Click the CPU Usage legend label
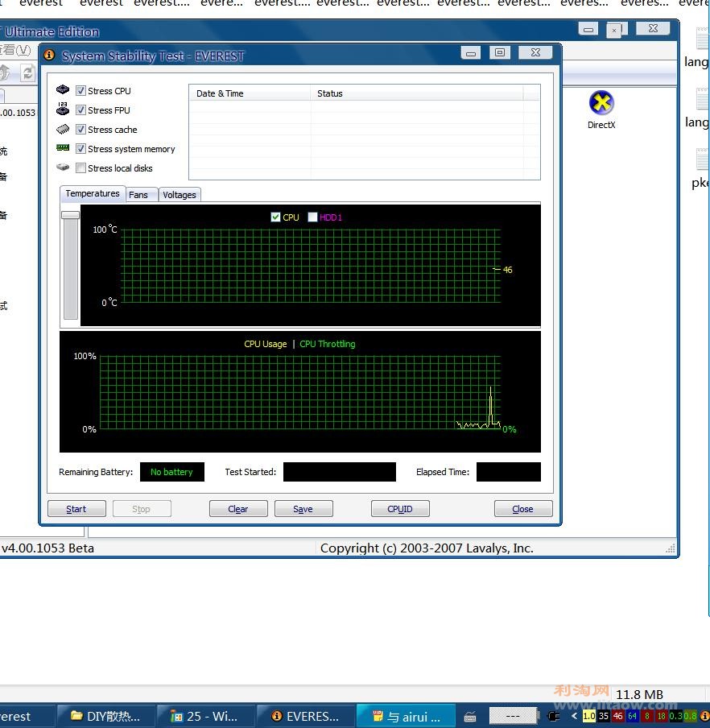Viewport: 710px width, 728px height. tap(266, 344)
